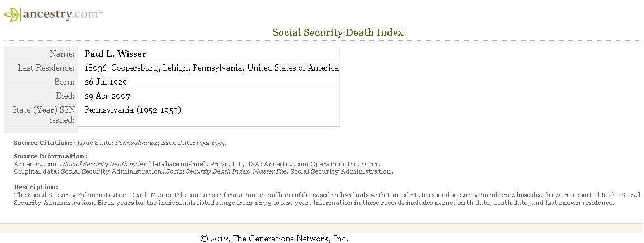The width and height of the screenshot is (644, 243).
Task: Click the Source Citation heading
Action: click(x=43, y=143)
